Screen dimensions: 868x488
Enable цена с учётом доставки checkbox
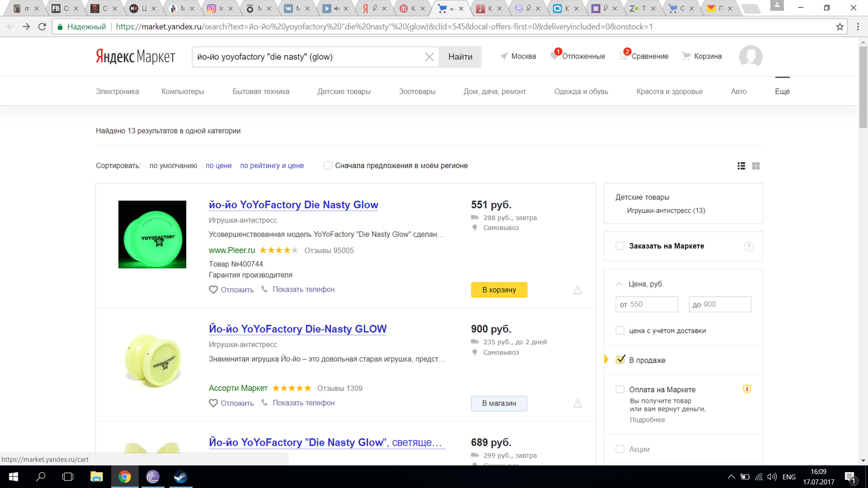(620, 330)
